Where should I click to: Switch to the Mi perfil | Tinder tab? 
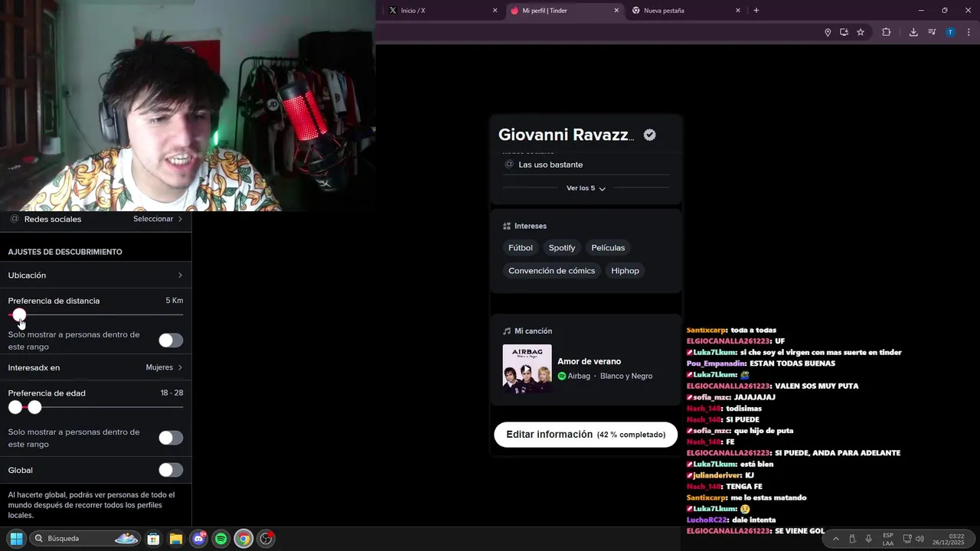[x=564, y=11]
